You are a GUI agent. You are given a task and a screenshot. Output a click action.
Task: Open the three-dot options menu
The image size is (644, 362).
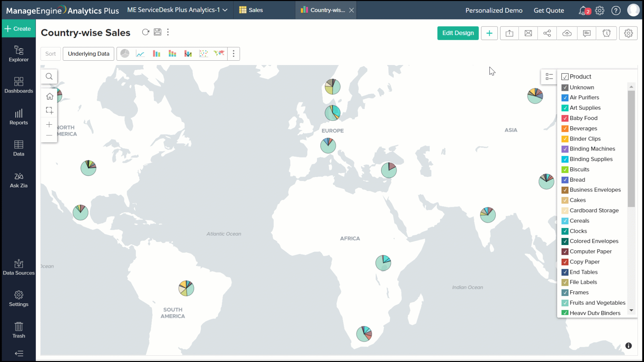[x=168, y=32]
